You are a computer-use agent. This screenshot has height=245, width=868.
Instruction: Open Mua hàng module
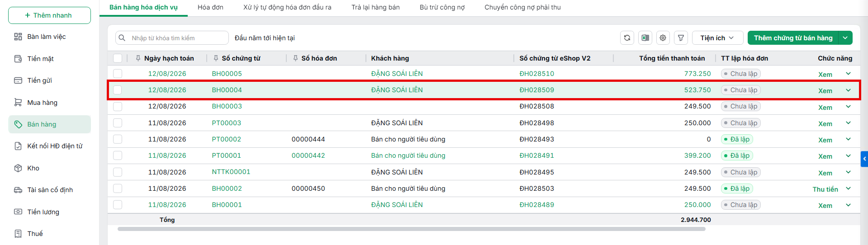pos(49,103)
